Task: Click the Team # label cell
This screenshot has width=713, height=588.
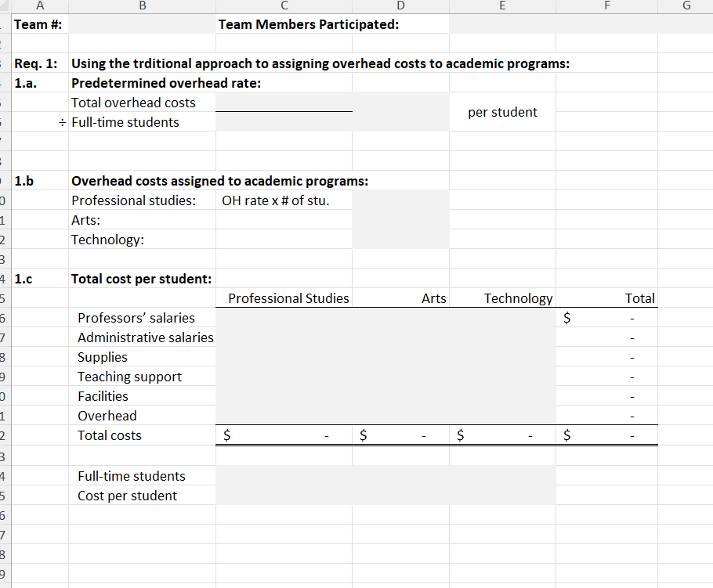Action: tap(38, 24)
